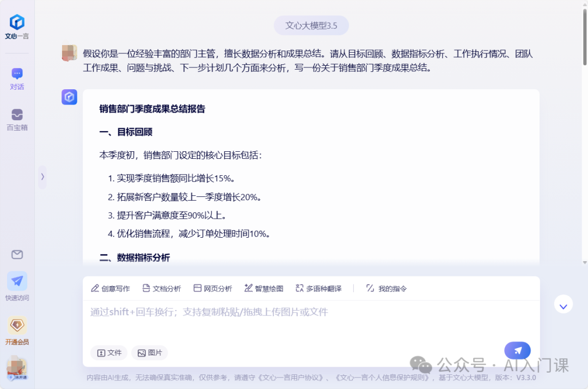This screenshot has height=389, width=588.
Task: Click the user avatar beside the prompt
Action: (x=69, y=53)
